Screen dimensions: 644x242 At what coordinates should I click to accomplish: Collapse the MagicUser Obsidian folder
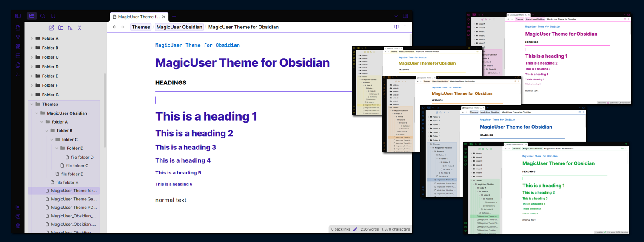(37, 113)
